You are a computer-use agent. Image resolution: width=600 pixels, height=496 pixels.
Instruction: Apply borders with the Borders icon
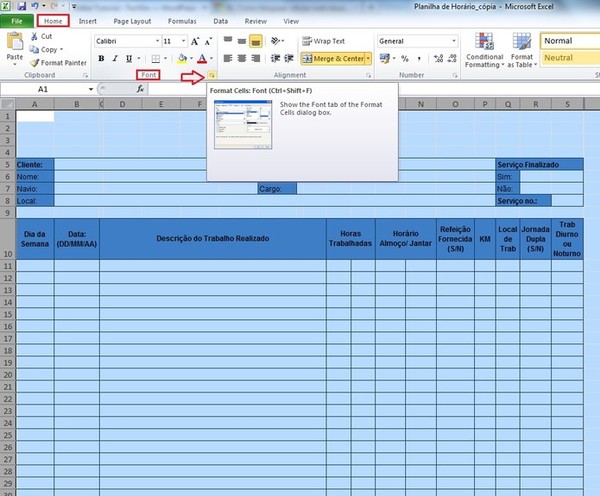[x=155, y=59]
